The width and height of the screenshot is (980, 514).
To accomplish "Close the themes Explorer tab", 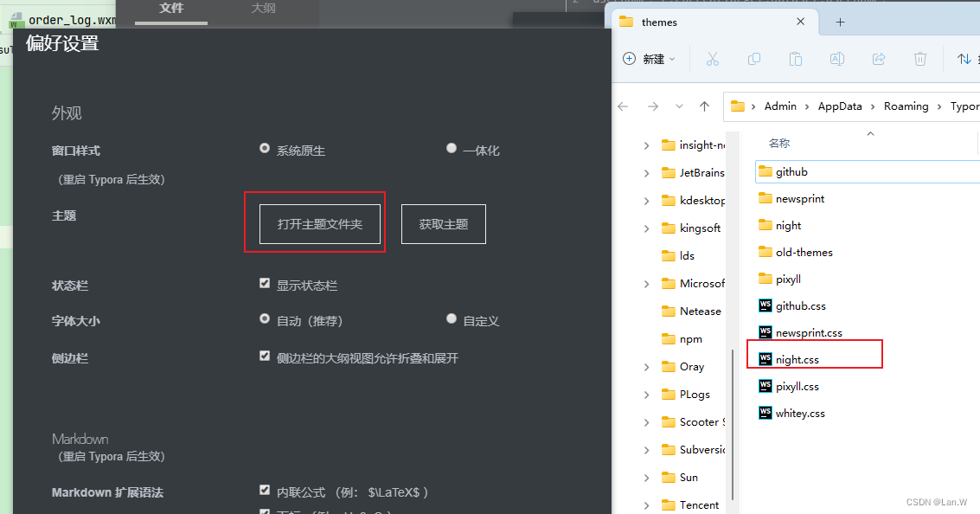I will pos(800,22).
